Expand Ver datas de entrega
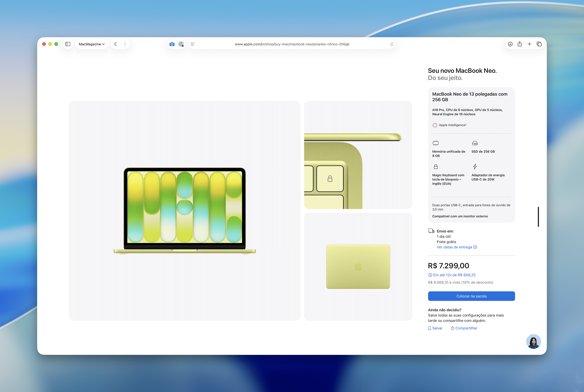Screen dimensions: 584x392 pyautogui.click(x=457, y=247)
